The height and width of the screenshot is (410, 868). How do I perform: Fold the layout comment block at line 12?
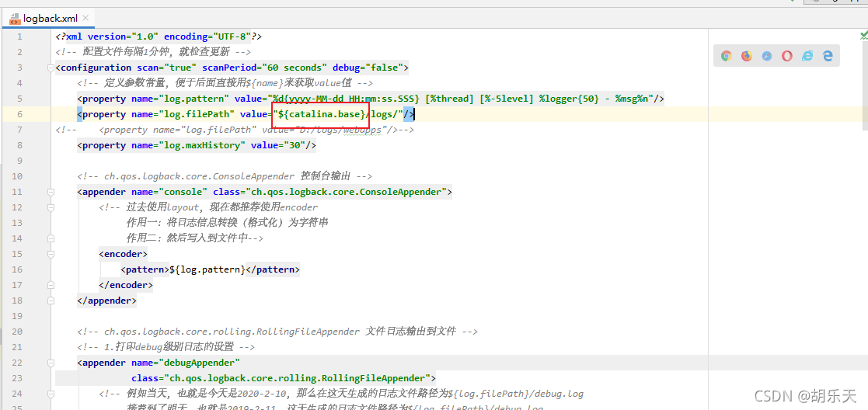point(51,207)
